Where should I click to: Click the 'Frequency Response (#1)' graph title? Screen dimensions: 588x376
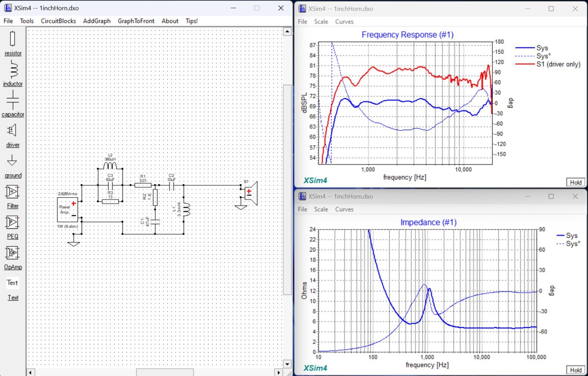tap(408, 35)
